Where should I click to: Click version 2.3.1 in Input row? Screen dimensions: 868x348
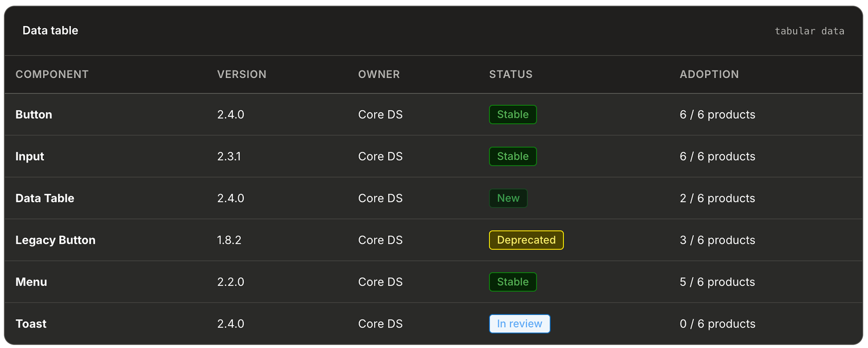click(x=229, y=157)
